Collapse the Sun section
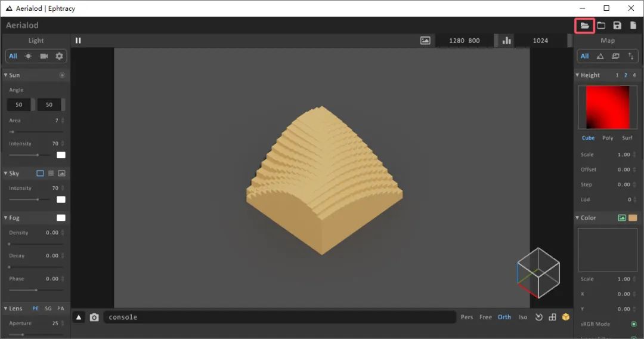The width and height of the screenshot is (644, 339). (x=5, y=75)
